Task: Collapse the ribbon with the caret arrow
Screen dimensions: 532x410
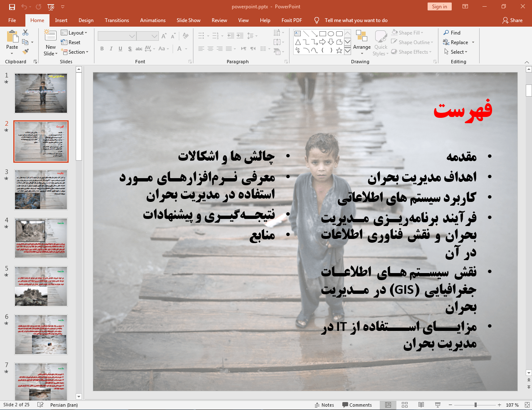Action: [527, 62]
